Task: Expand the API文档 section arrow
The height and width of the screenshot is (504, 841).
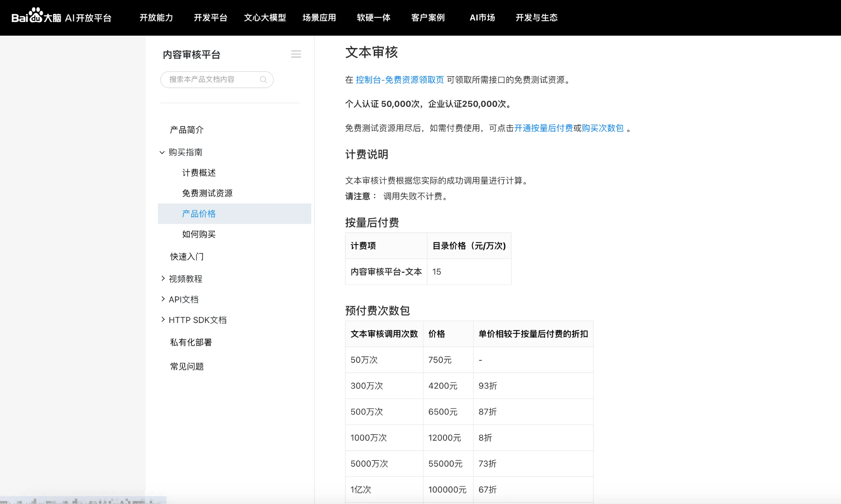Action: point(163,299)
